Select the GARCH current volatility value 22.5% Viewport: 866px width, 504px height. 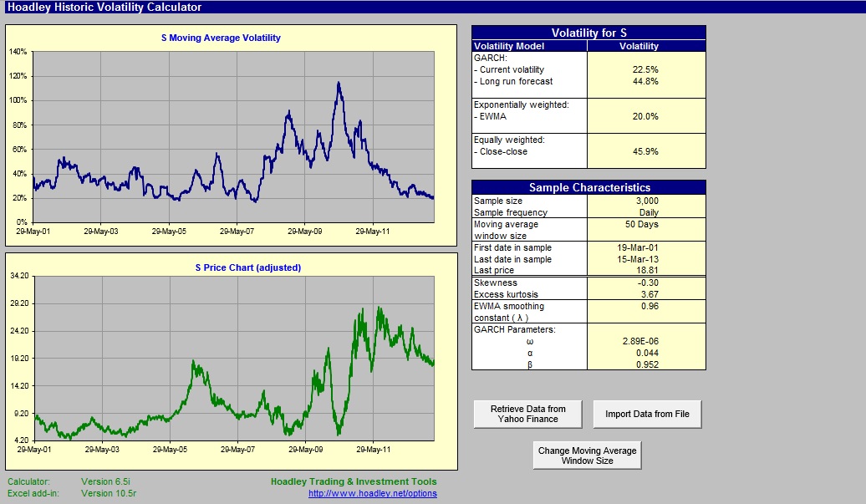(645, 69)
